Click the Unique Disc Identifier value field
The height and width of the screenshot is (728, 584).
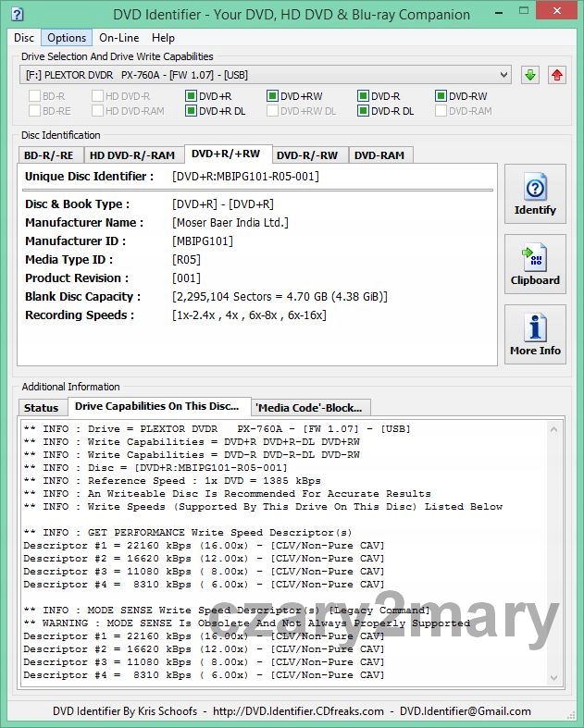click(245, 176)
